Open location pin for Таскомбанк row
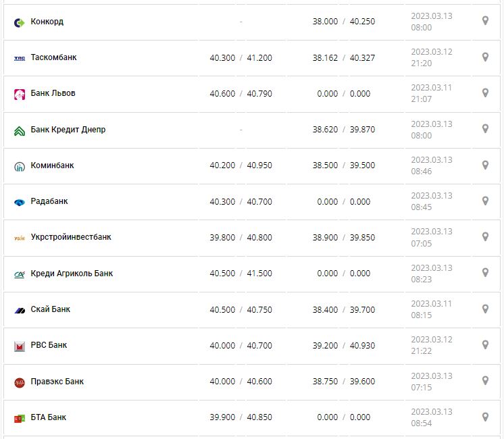This screenshot has height=439, width=504. (485, 57)
